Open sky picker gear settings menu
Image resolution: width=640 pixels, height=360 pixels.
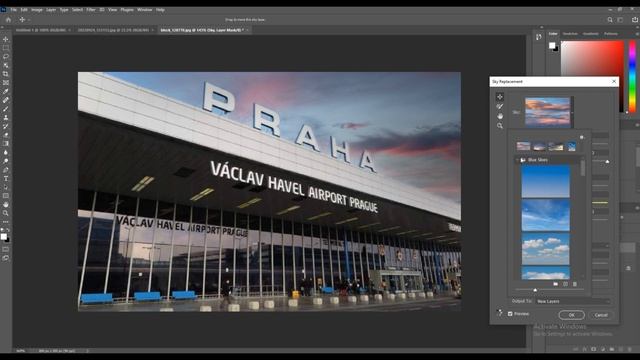coord(582,138)
